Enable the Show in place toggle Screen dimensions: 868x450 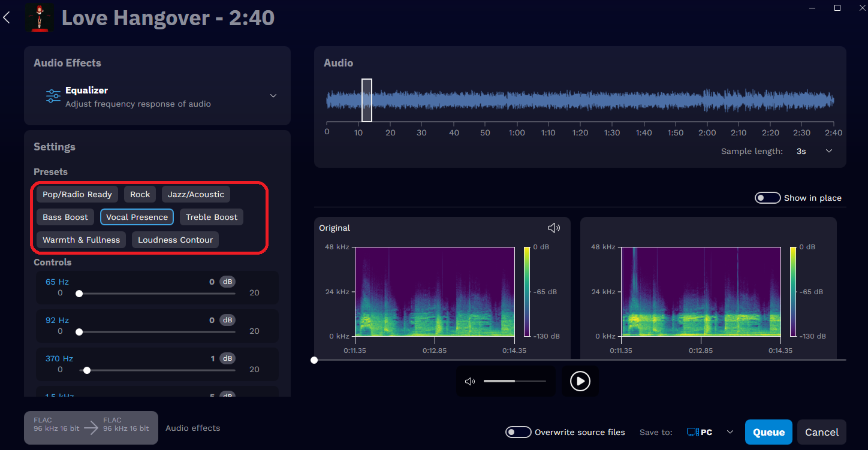pyautogui.click(x=767, y=197)
